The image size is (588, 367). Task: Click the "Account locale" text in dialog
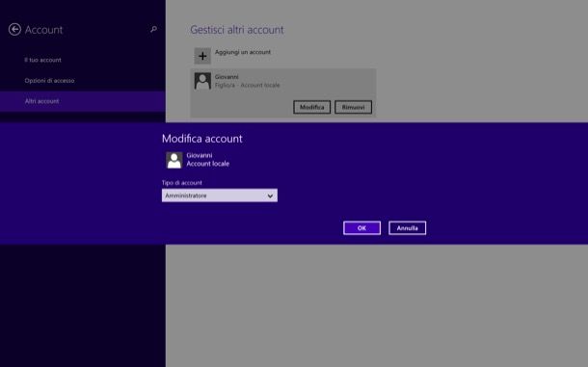point(208,164)
